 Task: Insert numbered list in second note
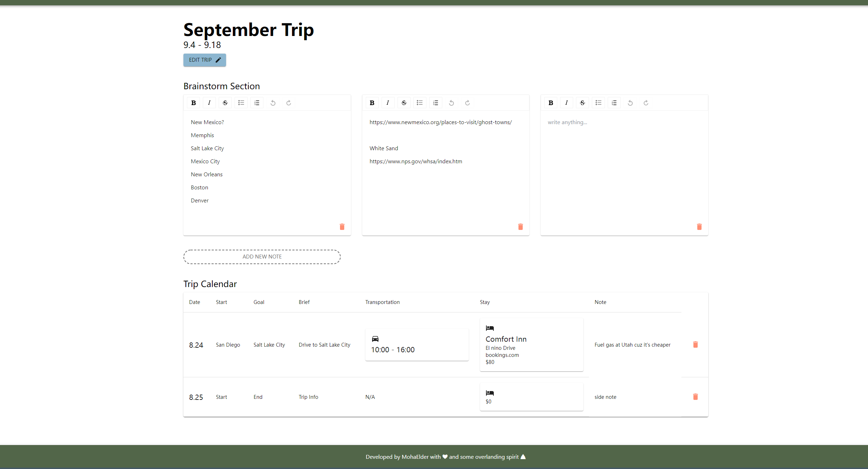click(x=436, y=103)
